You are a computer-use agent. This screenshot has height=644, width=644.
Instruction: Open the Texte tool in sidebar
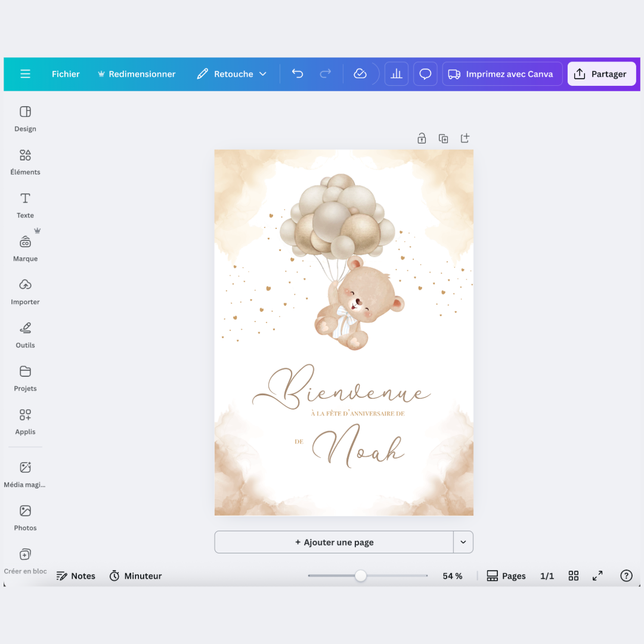point(25,205)
